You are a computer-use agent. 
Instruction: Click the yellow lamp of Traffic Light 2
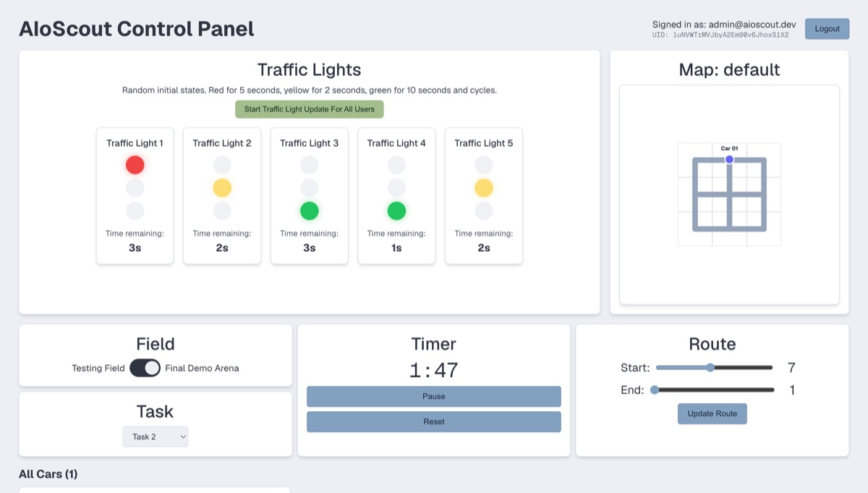pyautogui.click(x=222, y=188)
